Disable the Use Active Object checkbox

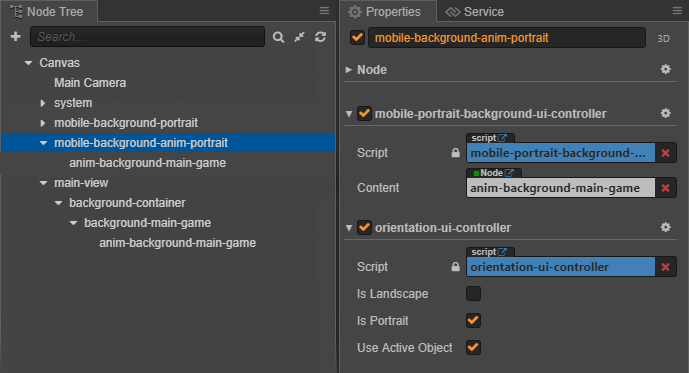pyautogui.click(x=473, y=347)
